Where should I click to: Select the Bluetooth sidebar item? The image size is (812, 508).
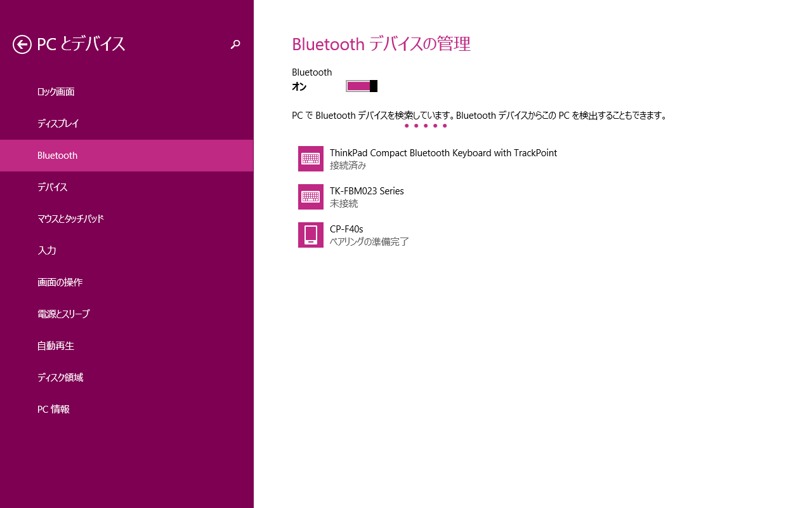(x=127, y=156)
